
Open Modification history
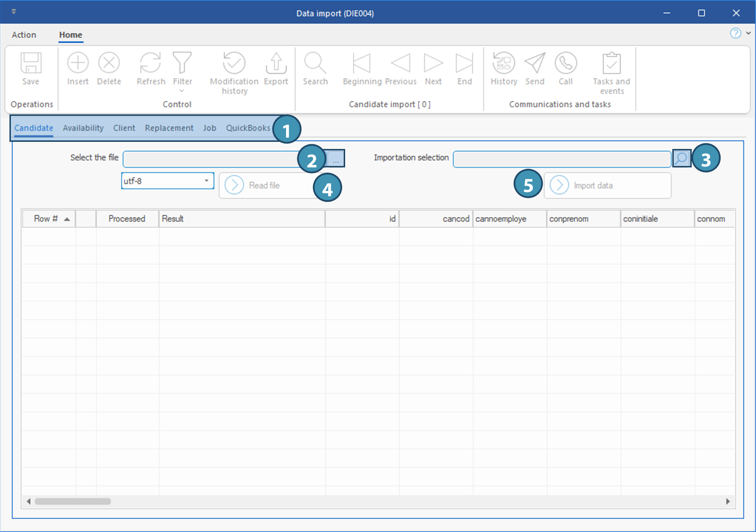click(x=234, y=63)
